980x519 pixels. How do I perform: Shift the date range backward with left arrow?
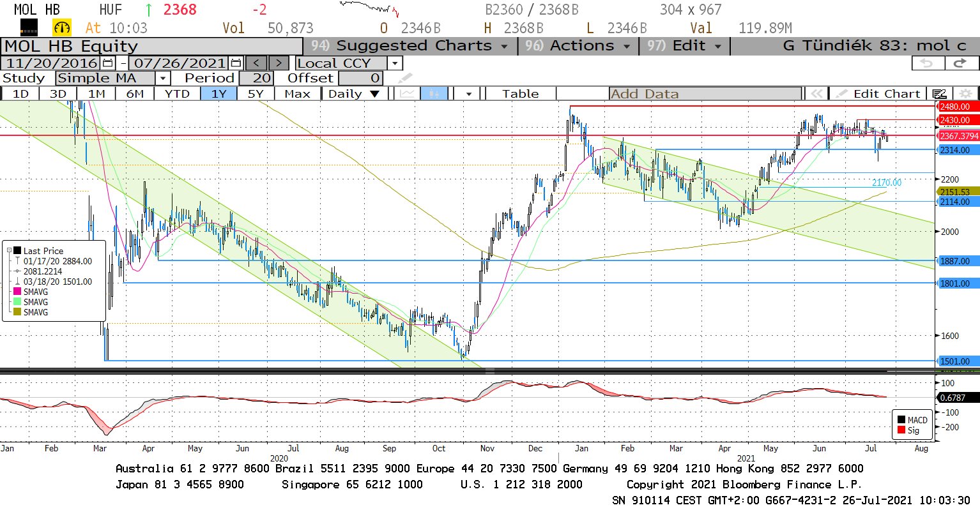256,63
